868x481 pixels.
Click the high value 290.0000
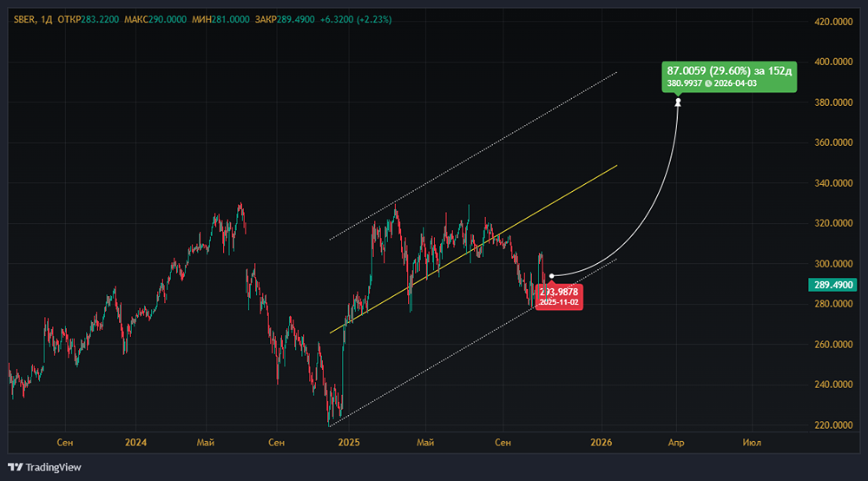(x=168, y=19)
